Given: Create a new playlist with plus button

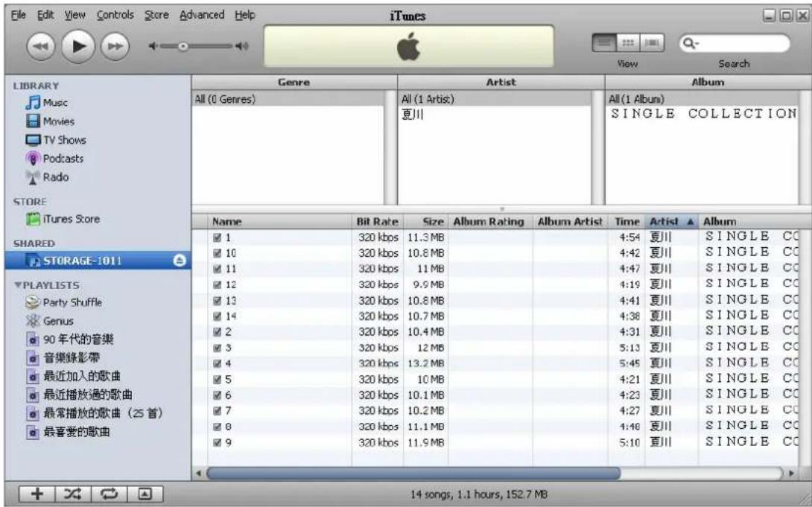Looking at the screenshot, I should tap(37, 494).
